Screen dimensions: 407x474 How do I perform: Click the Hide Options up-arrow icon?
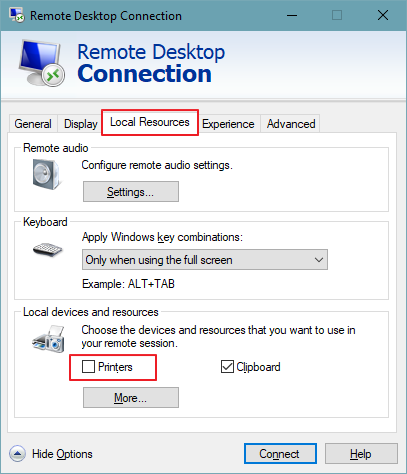pyautogui.click(x=17, y=454)
